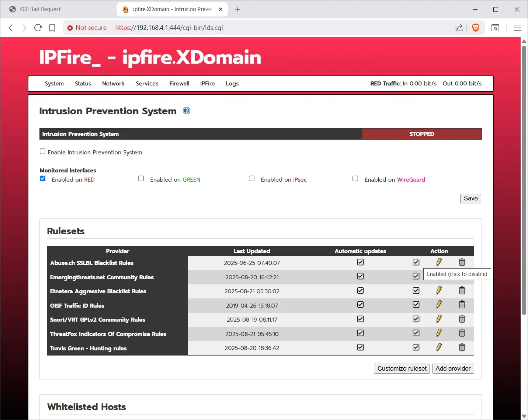This screenshot has width=528, height=420.
Task: Click the URL address field
Action: [258, 28]
